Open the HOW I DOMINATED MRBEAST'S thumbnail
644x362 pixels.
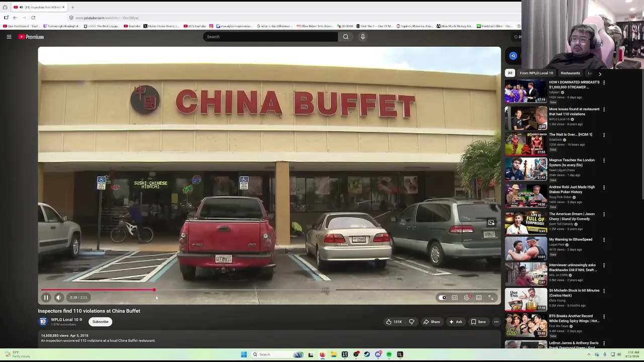click(526, 92)
